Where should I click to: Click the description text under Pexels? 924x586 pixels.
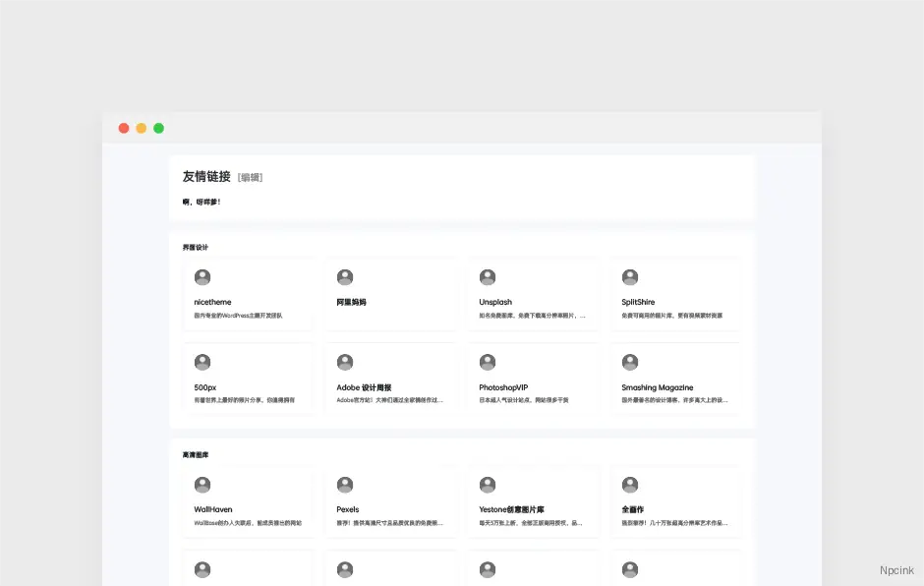(x=389, y=523)
